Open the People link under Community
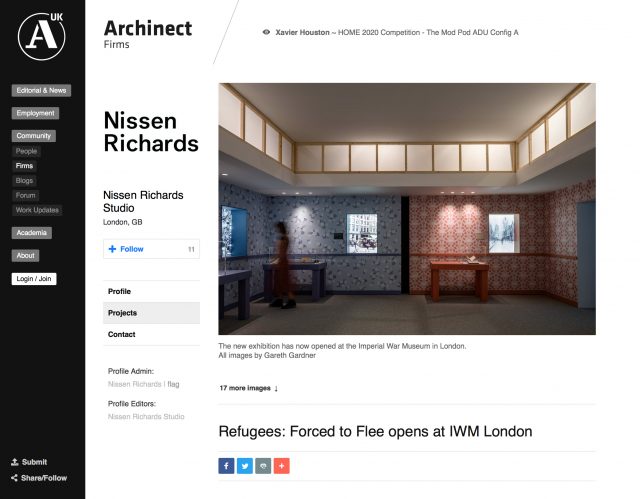Screen dimensions: 640x499 [26, 151]
